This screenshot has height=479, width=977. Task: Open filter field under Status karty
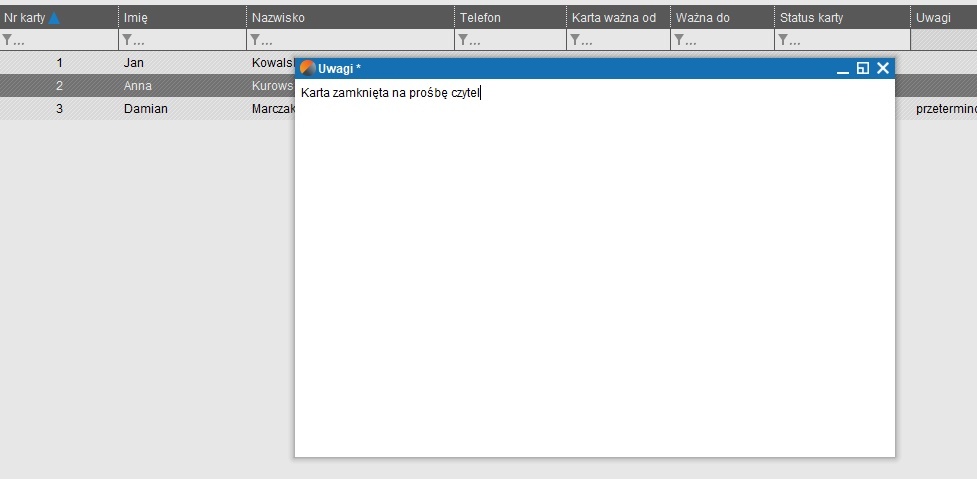tap(842, 40)
